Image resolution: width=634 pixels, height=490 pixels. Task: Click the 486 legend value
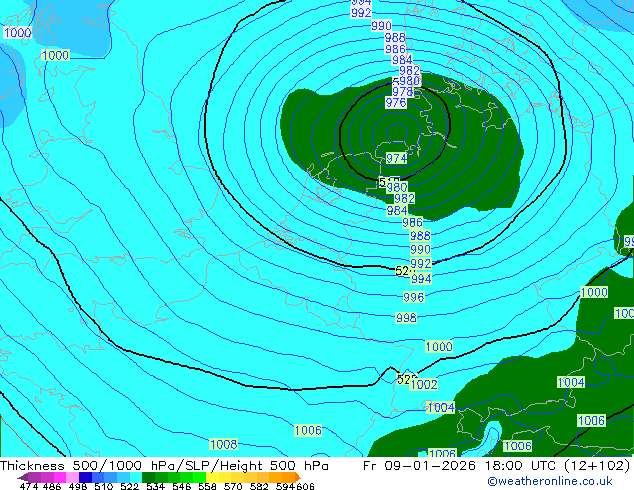[x=52, y=486]
